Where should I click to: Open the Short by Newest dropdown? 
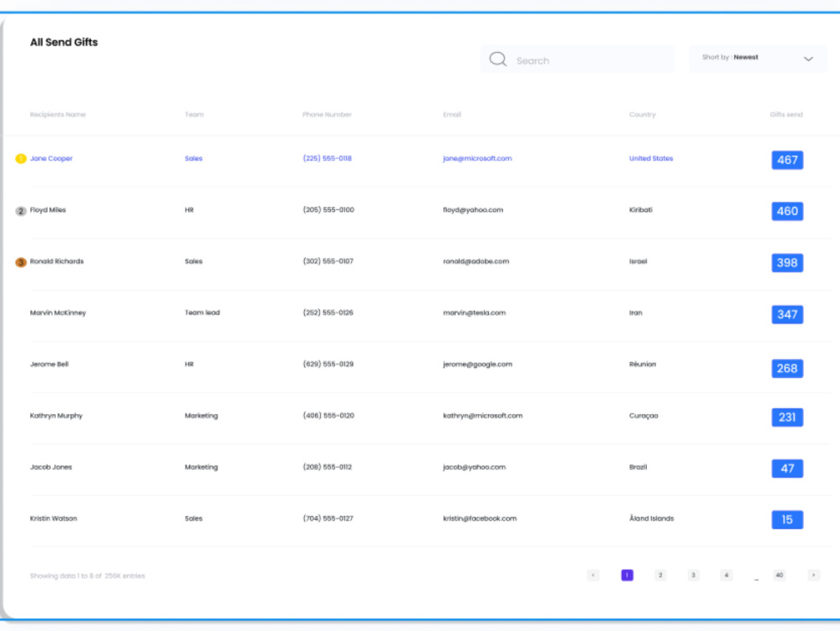coord(758,58)
